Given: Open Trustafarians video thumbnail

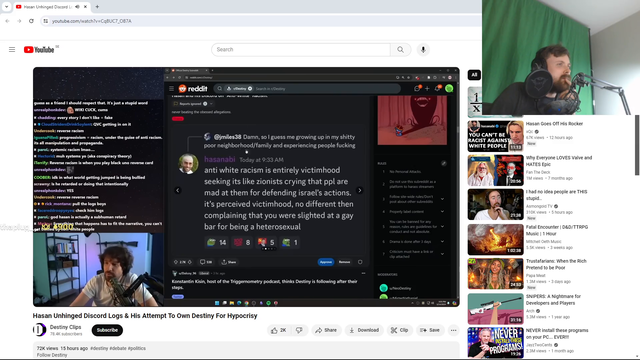Looking at the screenshot, I should click(x=496, y=274).
